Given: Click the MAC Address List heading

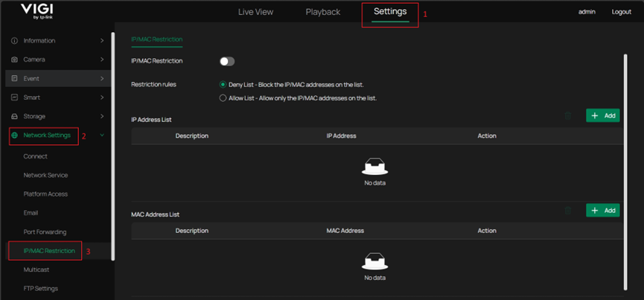Looking at the screenshot, I should coord(156,214).
